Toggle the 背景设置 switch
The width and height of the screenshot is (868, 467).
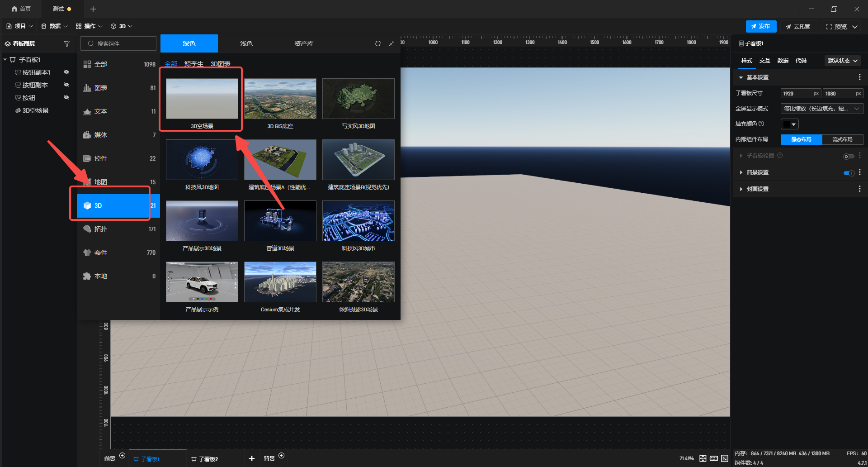point(849,173)
